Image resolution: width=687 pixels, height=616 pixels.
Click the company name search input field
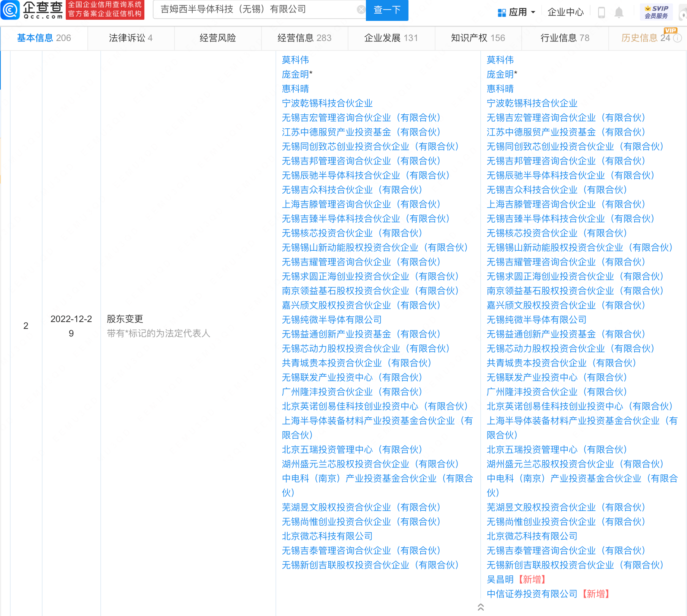tap(255, 10)
